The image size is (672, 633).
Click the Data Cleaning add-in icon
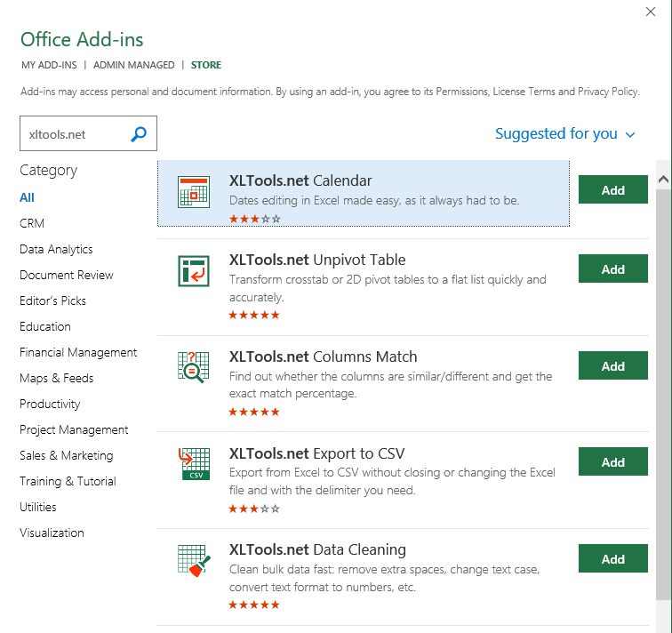click(194, 561)
